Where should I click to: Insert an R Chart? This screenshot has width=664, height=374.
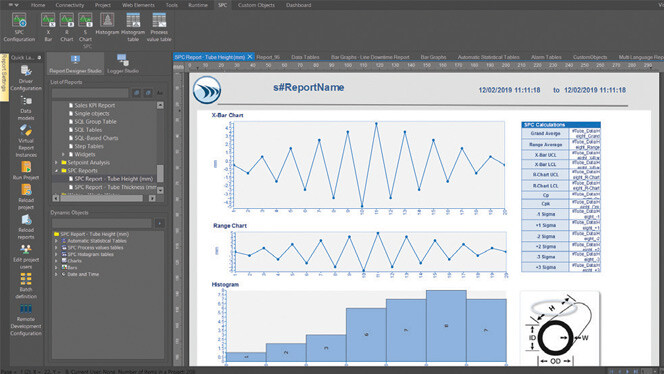(66, 27)
